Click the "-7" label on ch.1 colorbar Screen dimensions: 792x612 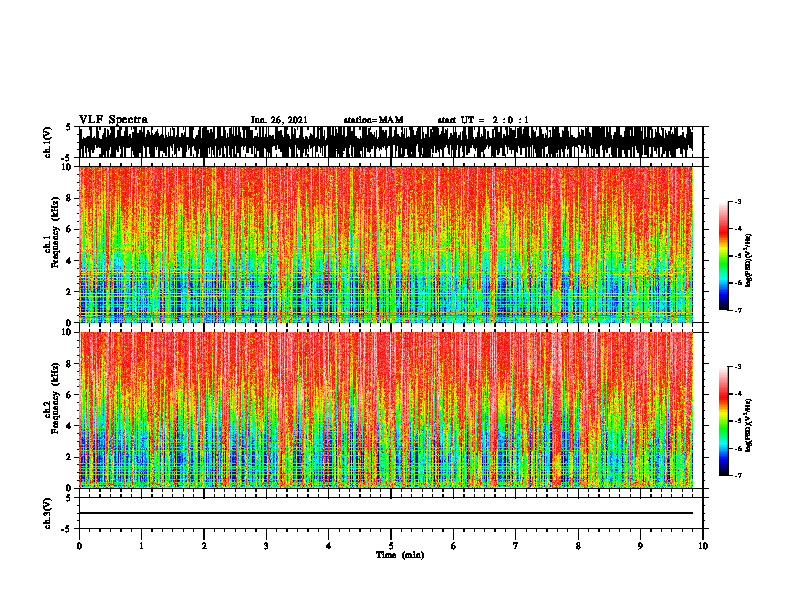tap(738, 310)
